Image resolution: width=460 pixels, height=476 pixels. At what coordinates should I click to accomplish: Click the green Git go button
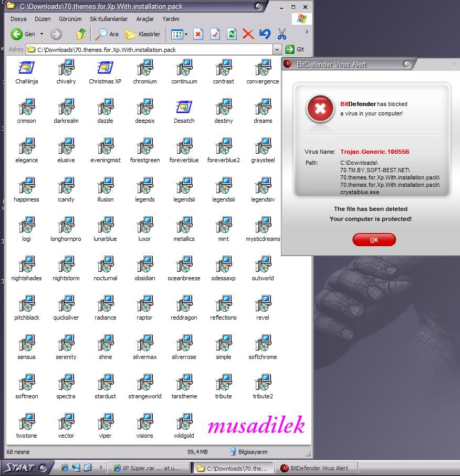click(295, 49)
